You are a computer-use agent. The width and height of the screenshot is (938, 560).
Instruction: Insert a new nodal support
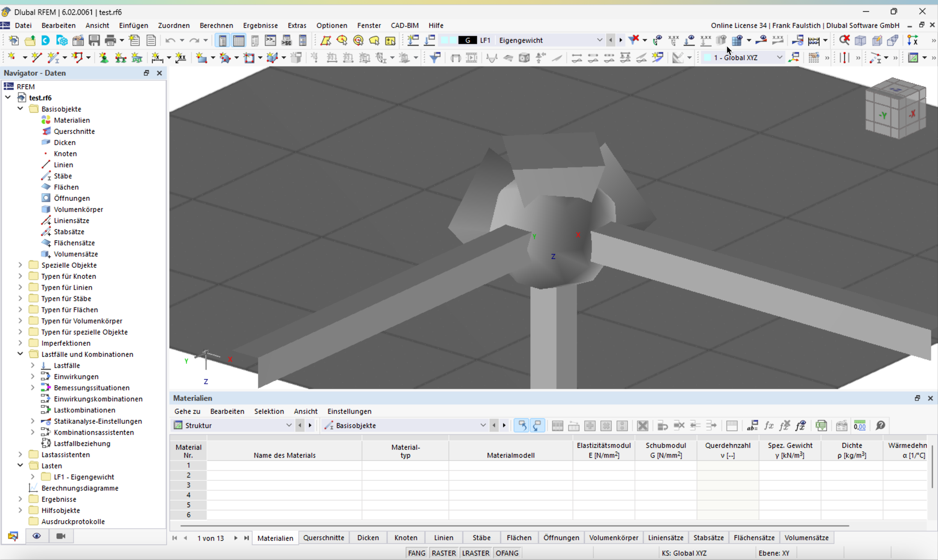pyautogui.click(x=104, y=58)
